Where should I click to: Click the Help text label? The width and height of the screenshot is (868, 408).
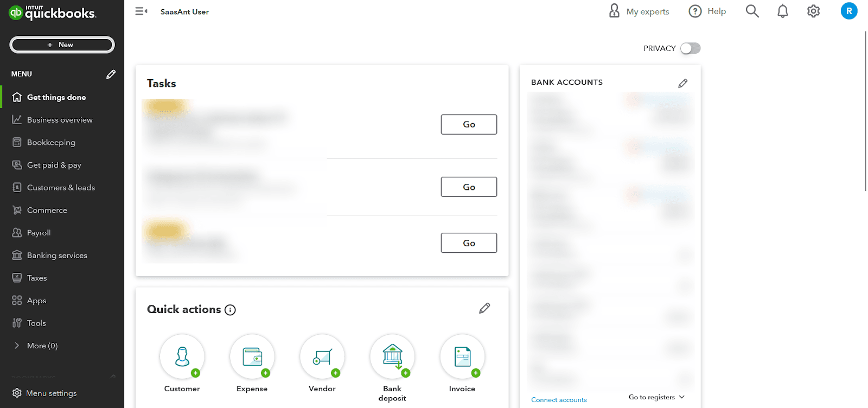(717, 11)
